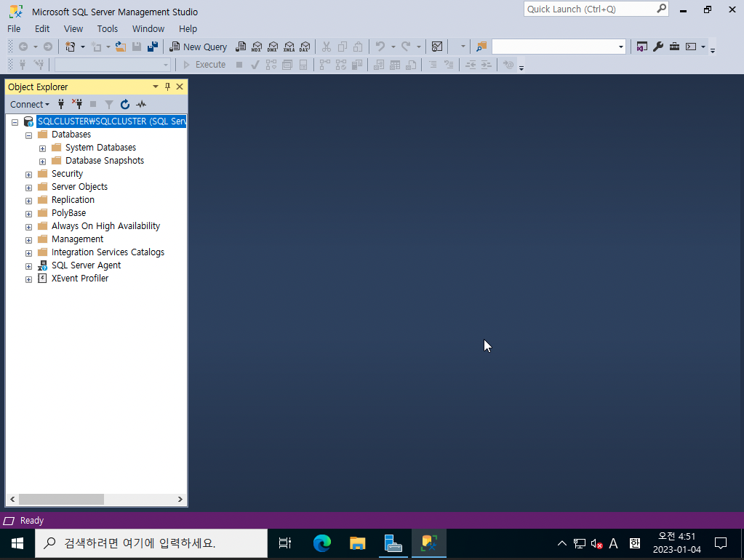
Task: Open the find combo box dropdown
Action: click(620, 47)
